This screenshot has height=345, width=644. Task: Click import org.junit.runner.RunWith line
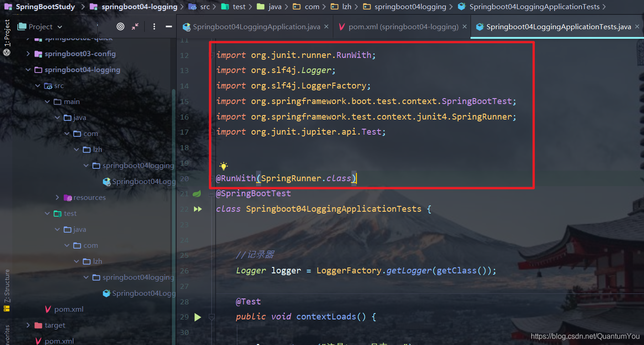coord(296,55)
